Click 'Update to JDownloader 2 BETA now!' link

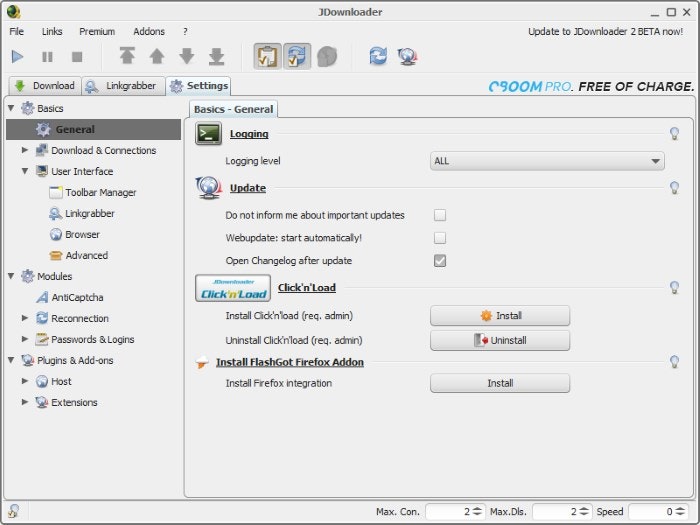point(605,32)
